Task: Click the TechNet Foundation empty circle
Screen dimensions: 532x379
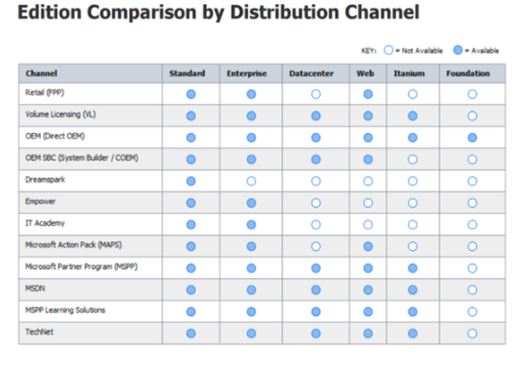Action: [472, 334]
